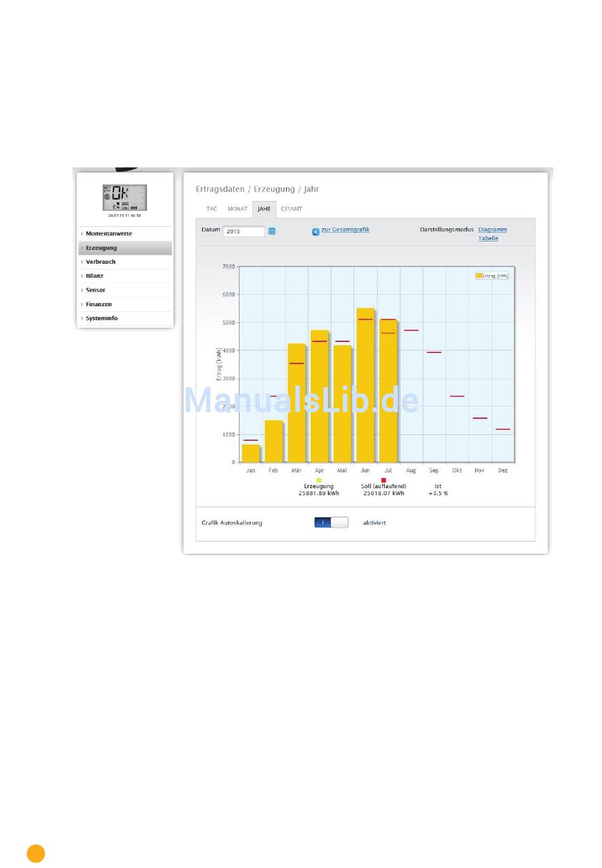The image size is (602, 868).
Task: Click the February yield bar
Action: click(274, 441)
